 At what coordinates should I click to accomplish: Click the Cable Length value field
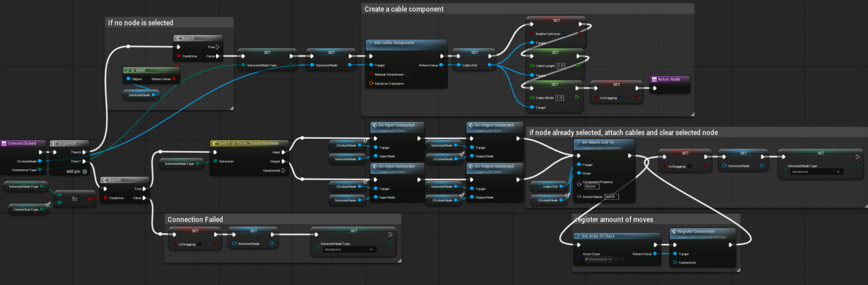click(561, 65)
